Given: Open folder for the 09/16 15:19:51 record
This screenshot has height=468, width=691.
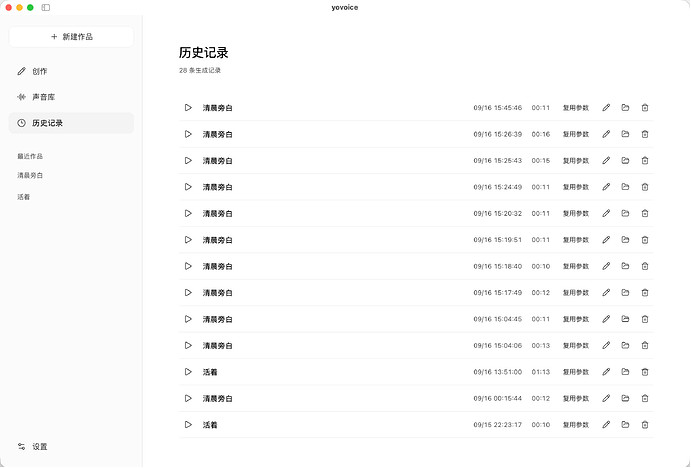Looking at the screenshot, I should (x=625, y=240).
